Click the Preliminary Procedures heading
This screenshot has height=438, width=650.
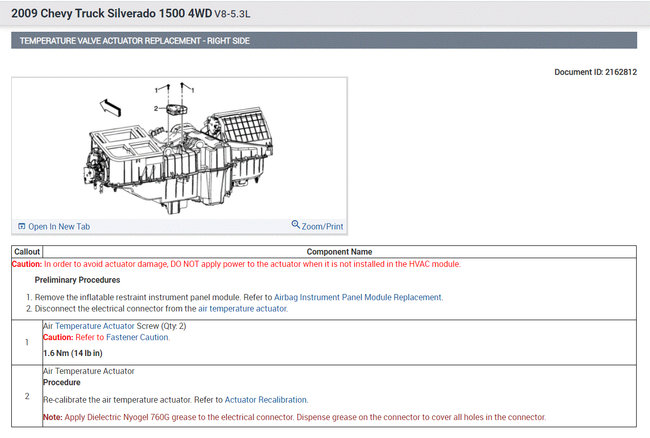pyautogui.click(x=77, y=280)
